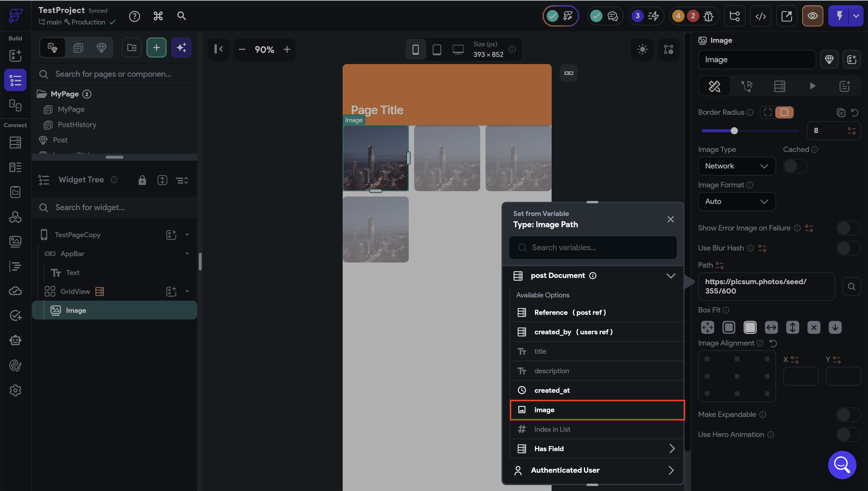Click the preview eye icon button
Viewport: 868px width, 491px height.
point(812,16)
